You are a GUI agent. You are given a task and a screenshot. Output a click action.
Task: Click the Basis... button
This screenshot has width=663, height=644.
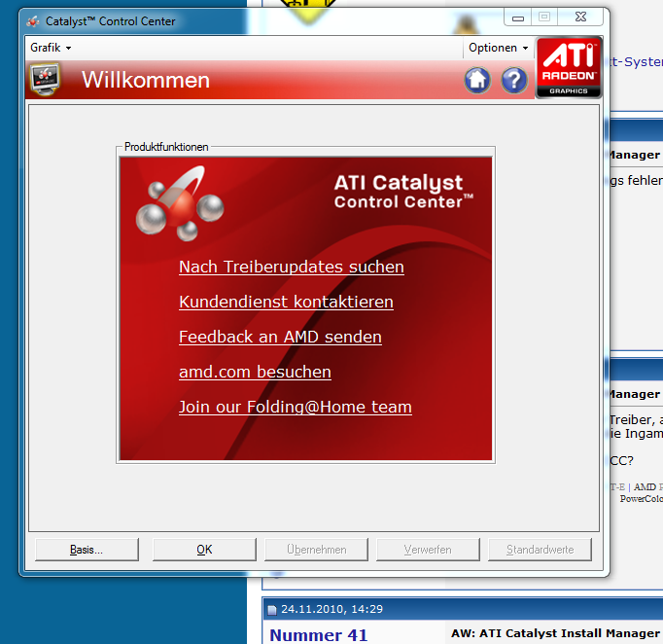pyautogui.click(x=87, y=550)
